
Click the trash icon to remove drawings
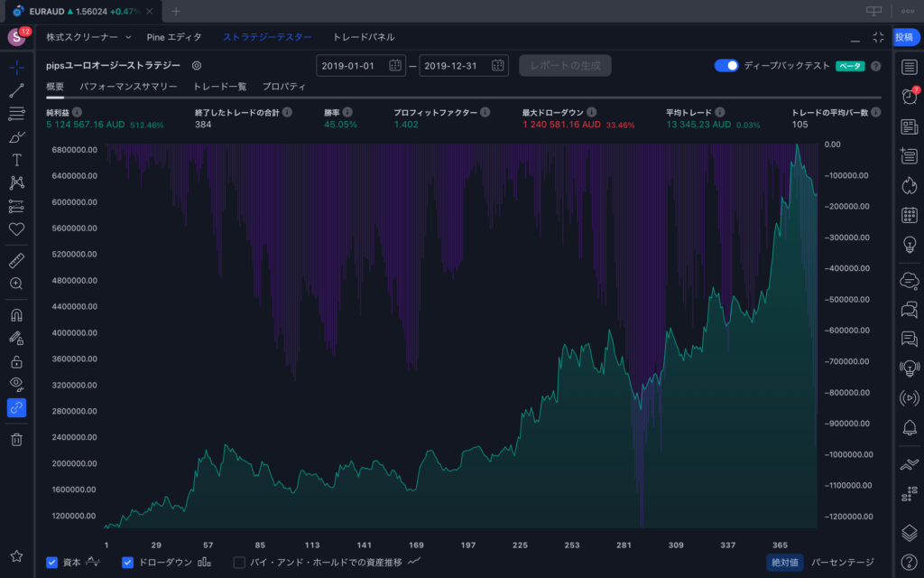(x=16, y=440)
